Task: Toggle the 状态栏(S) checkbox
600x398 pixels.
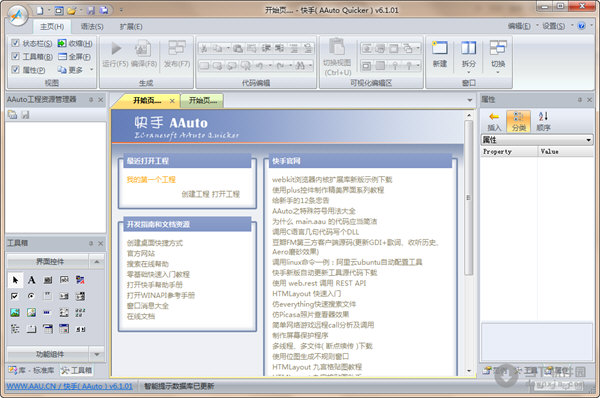Action: tap(15, 43)
